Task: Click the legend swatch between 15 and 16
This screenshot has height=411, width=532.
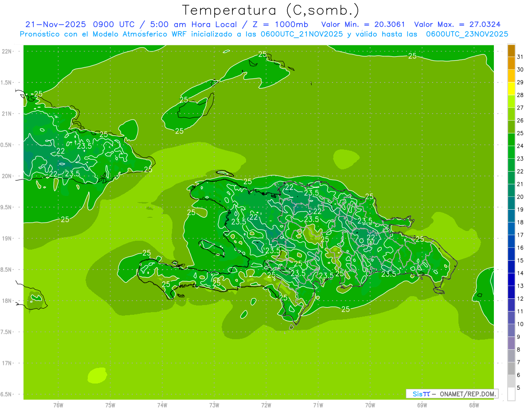Action: [511, 254]
